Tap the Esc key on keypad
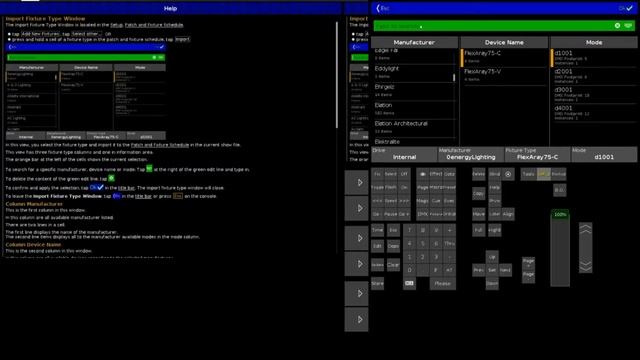Image resolution: width=640 pixels, height=360 pixels. (393, 230)
